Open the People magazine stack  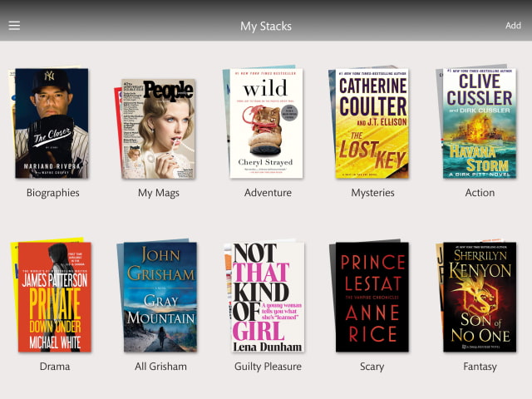click(158, 128)
